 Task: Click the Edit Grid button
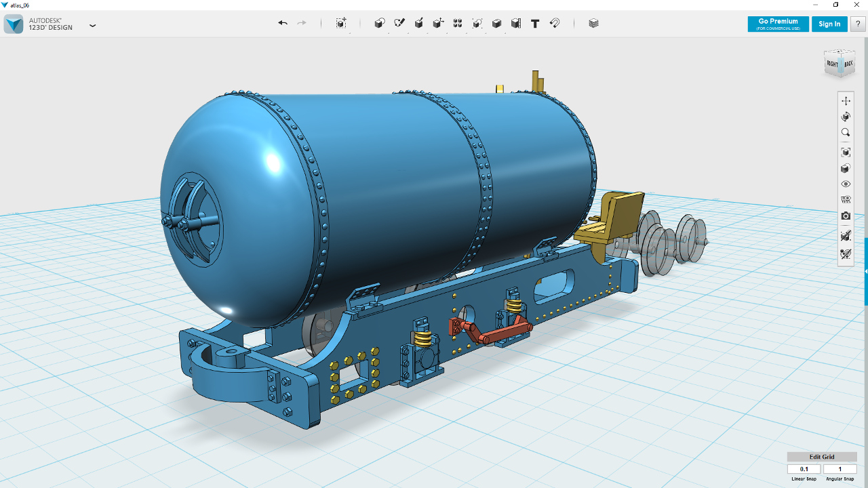(822, 457)
